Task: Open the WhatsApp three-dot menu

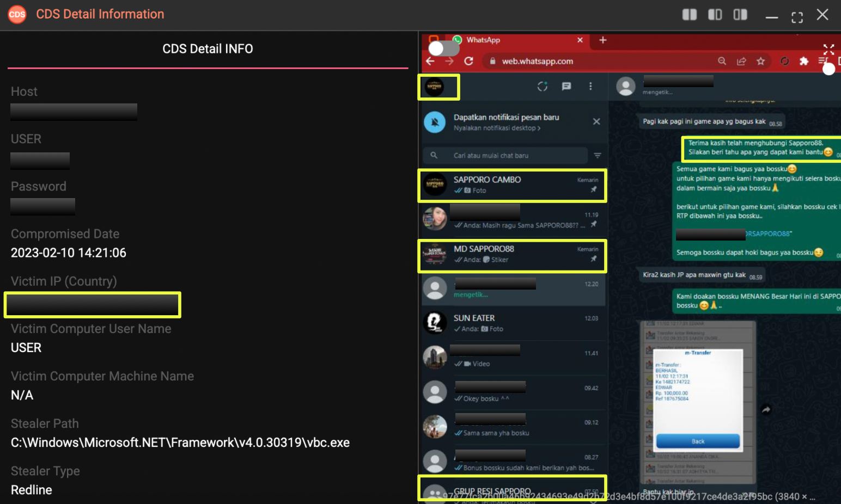Action: click(x=590, y=87)
